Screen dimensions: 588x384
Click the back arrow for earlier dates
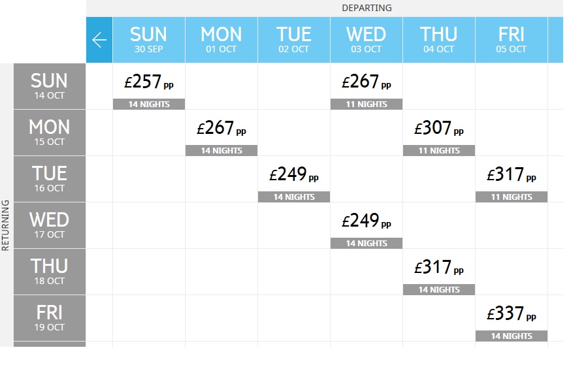[x=99, y=40]
